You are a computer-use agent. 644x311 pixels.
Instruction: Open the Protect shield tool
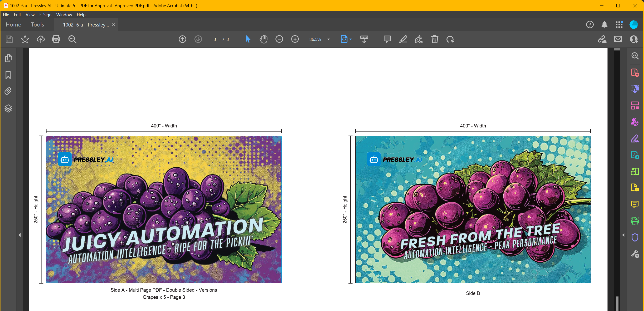pyautogui.click(x=635, y=237)
